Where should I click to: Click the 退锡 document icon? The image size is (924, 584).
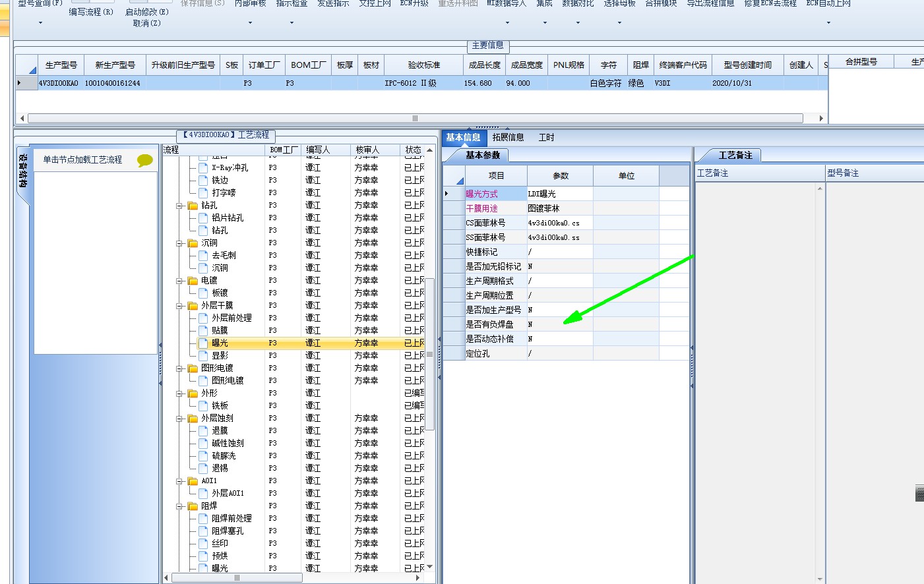point(203,469)
